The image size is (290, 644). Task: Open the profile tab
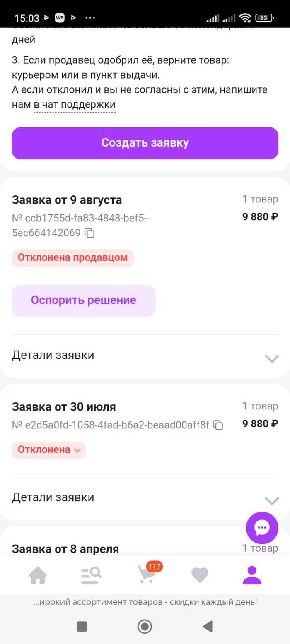(x=252, y=575)
